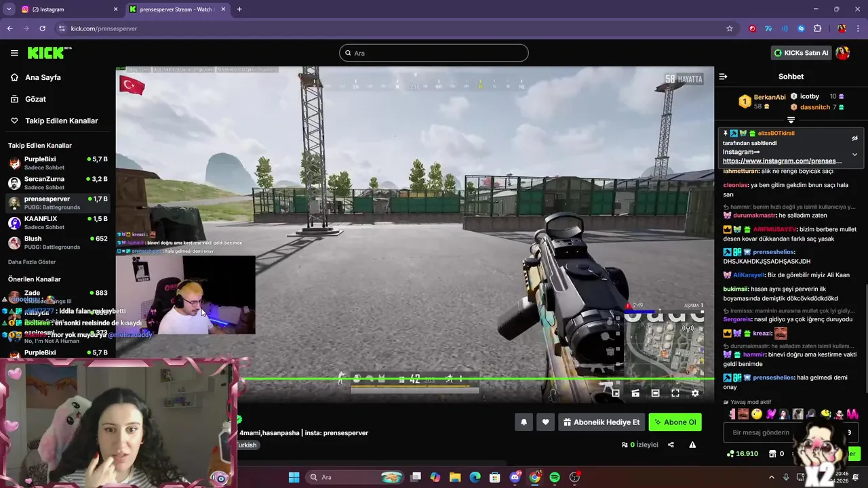Open channel points balance 16.910

click(x=743, y=453)
